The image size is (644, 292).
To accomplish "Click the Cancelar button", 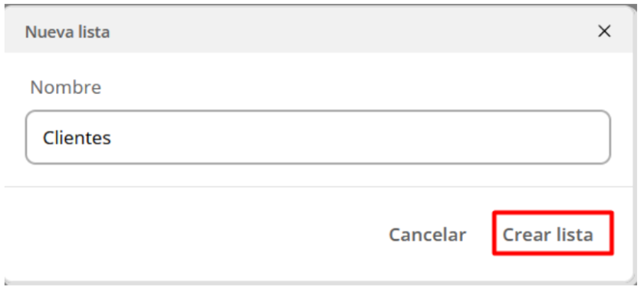I will (427, 235).
